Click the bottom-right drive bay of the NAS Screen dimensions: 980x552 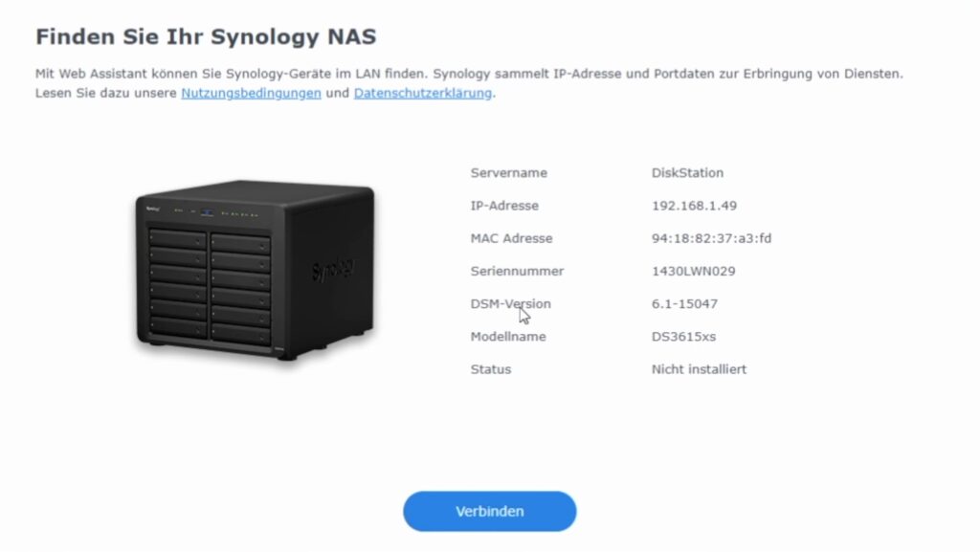(x=240, y=334)
